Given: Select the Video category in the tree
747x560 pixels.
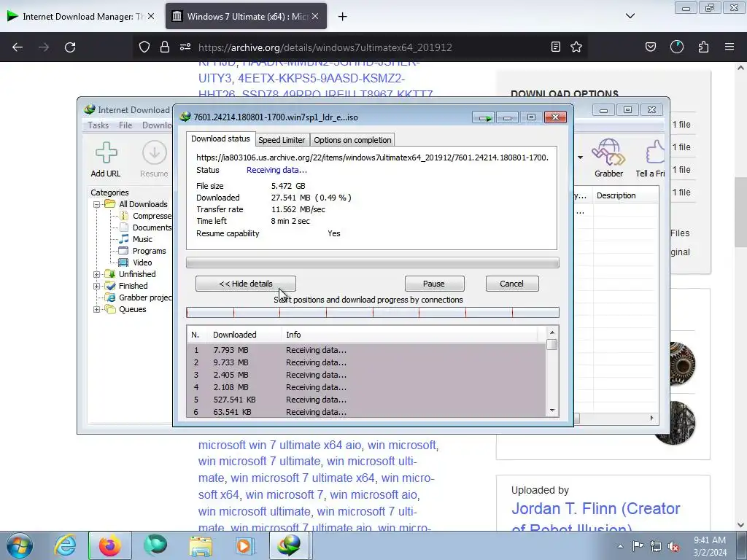Looking at the screenshot, I should tap(142, 262).
